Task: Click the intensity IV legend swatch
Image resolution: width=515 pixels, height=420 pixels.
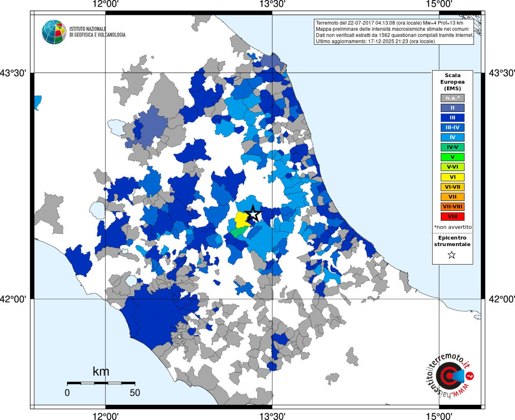Action: coord(453,137)
